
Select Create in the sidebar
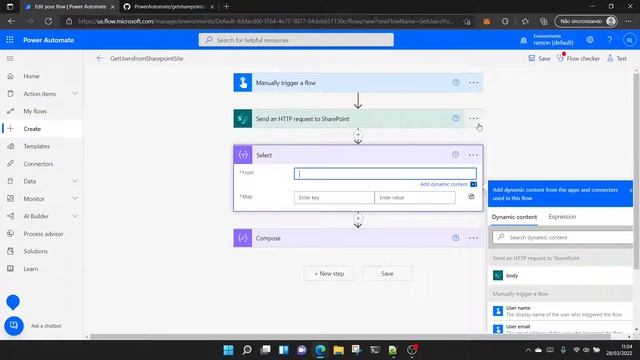pyautogui.click(x=32, y=129)
